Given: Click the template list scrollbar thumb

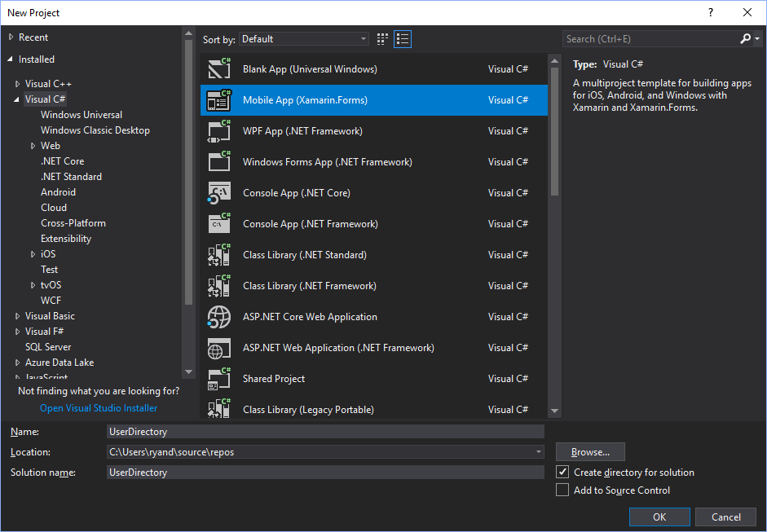Looking at the screenshot, I should (x=554, y=131).
